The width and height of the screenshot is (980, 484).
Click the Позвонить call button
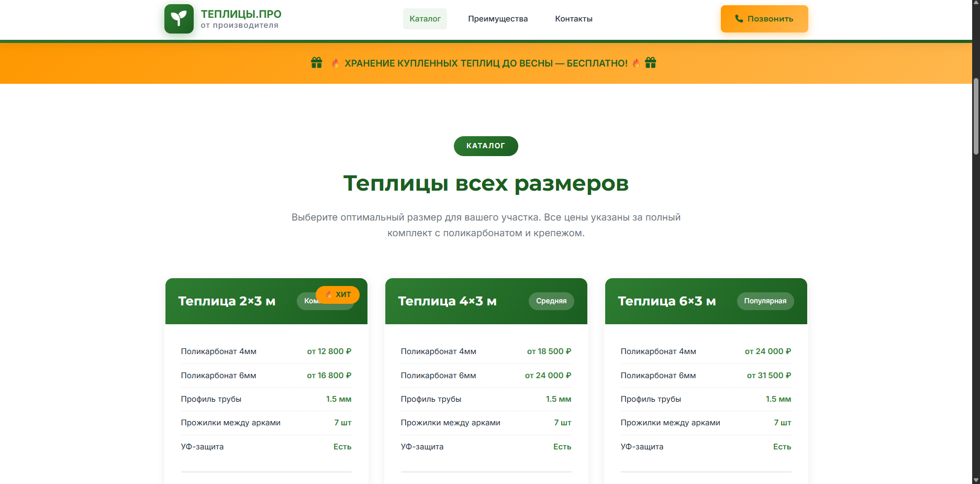(x=764, y=19)
